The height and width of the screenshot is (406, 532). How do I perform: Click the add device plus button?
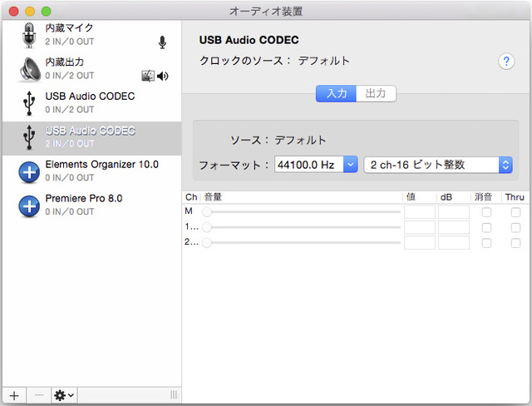click(x=13, y=395)
